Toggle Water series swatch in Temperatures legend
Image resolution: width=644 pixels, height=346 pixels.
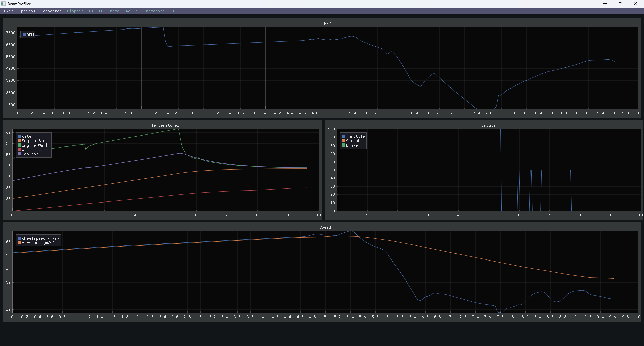pyautogui.click(x=19, y=136)
